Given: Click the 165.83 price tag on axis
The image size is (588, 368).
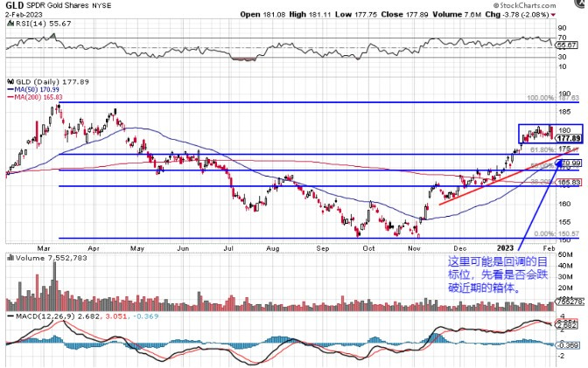Looking at the screenshot, I should pos(570,183).
